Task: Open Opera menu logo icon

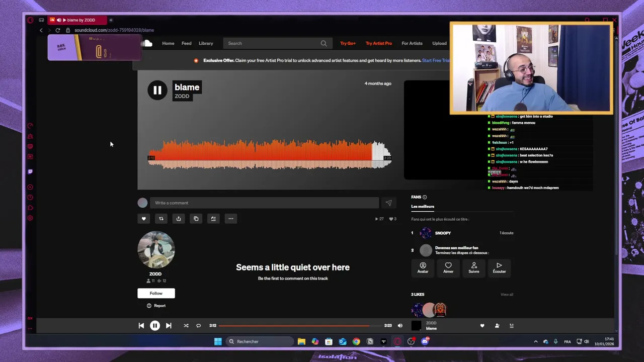Action: [x=30, y=20]
